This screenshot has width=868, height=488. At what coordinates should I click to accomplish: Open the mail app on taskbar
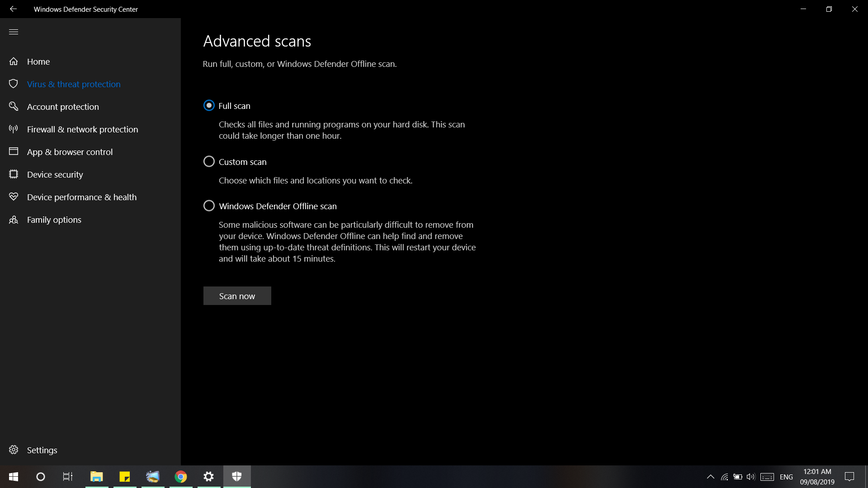(x=153, y=477)
